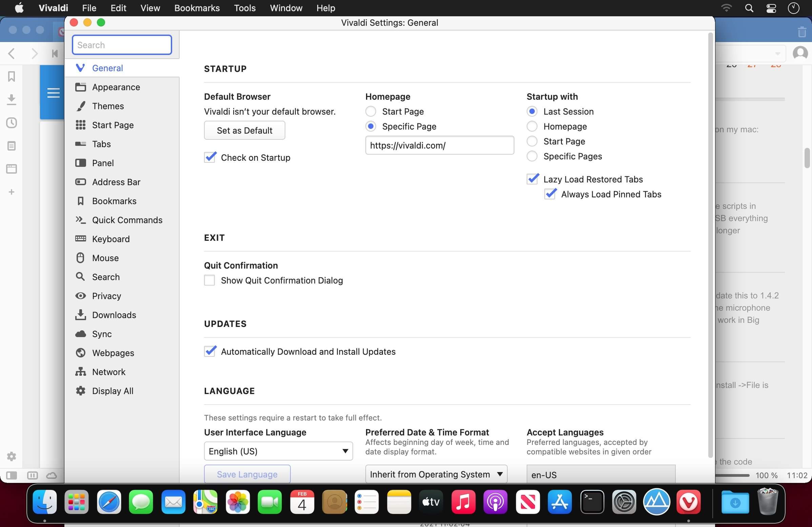812x527 pixels.
Task: Open Address Bar settings category
Action: click(x=122, y=182)
